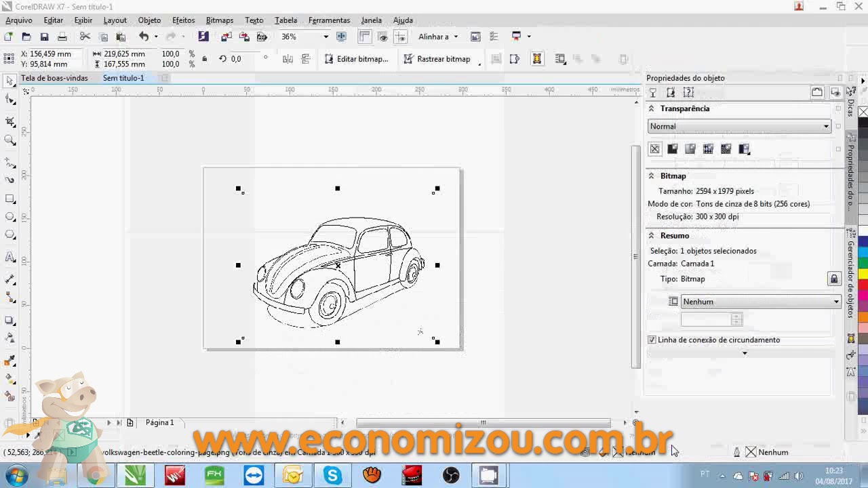Switch to Sem título-1 document tab
This screenshot has width=868, height=488.
pos(123,78)
